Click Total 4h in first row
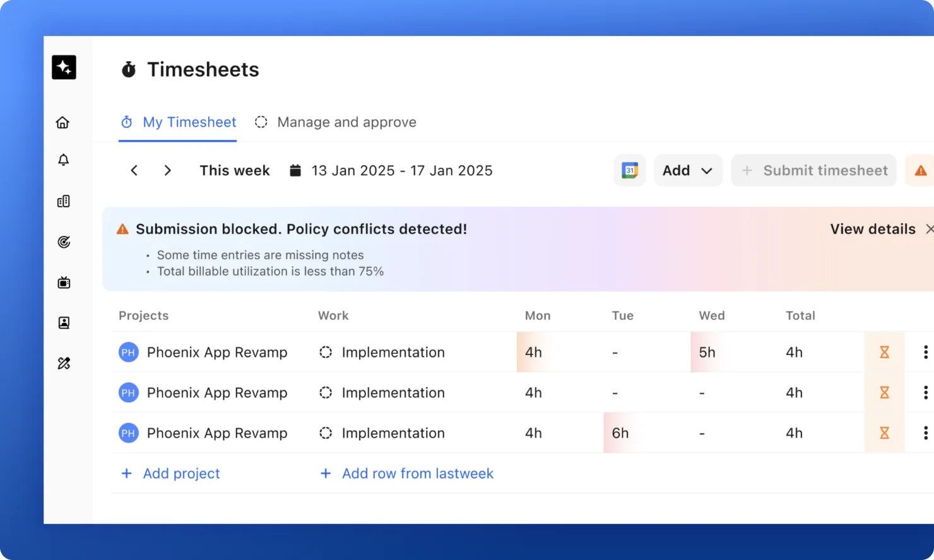 (x=794, y=352)
